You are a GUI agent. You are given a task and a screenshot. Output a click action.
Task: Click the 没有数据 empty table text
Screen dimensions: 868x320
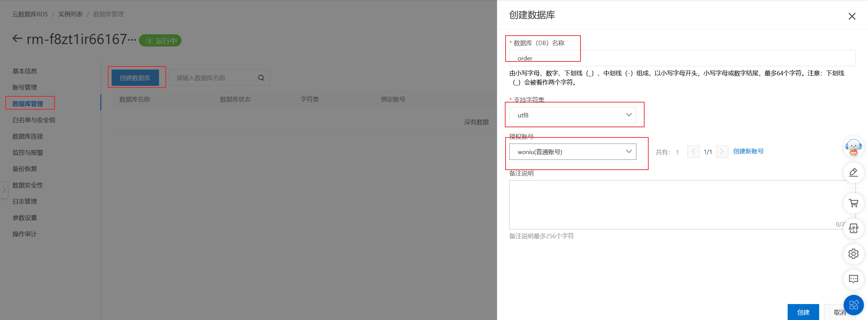[476, 122]
